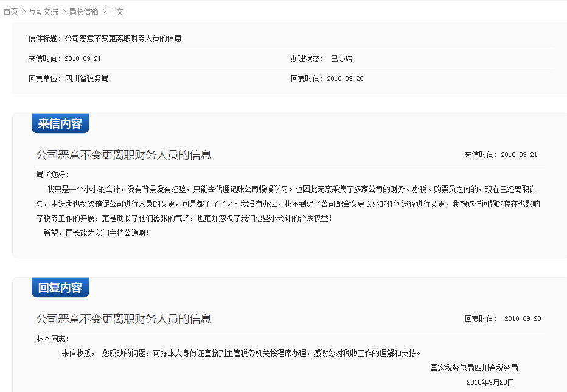Click 回复时间 date beside reply heading

tap(503, 318)
